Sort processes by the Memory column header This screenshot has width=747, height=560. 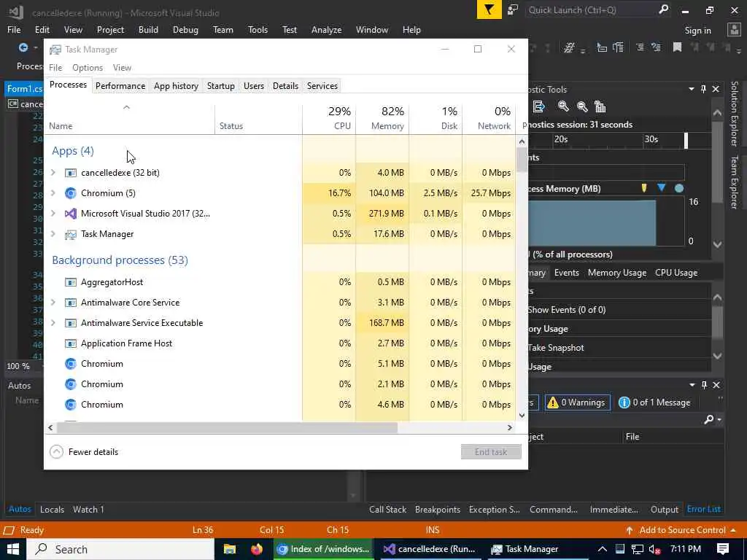382,118
